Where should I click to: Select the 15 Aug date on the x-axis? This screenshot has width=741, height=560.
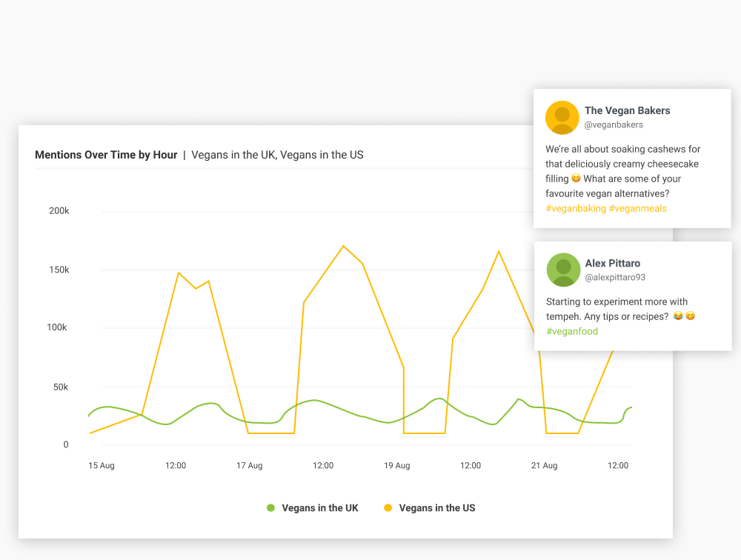[102, 466]
